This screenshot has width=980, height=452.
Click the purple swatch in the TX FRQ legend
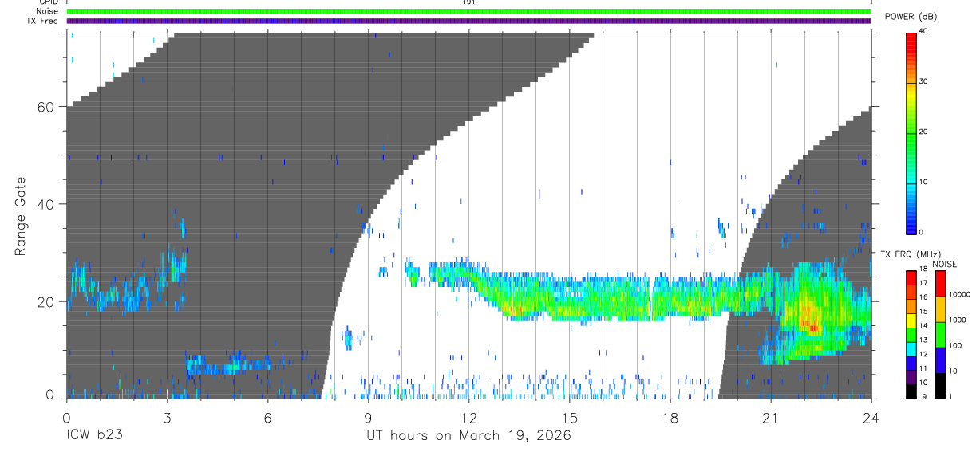911,376
